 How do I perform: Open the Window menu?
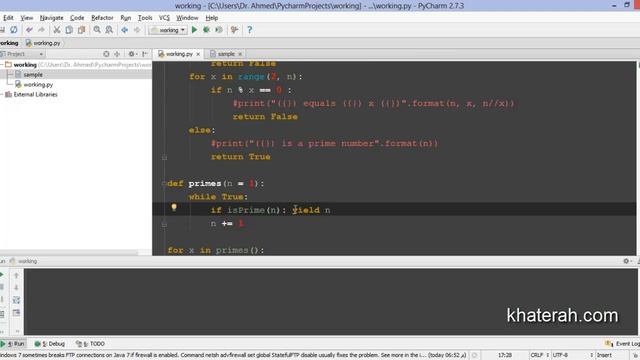[187, 18]
